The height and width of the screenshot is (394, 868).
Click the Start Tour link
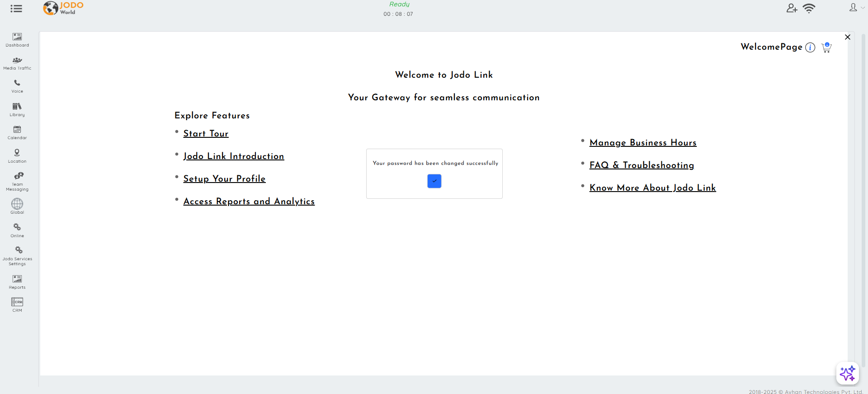pos(206,134)
